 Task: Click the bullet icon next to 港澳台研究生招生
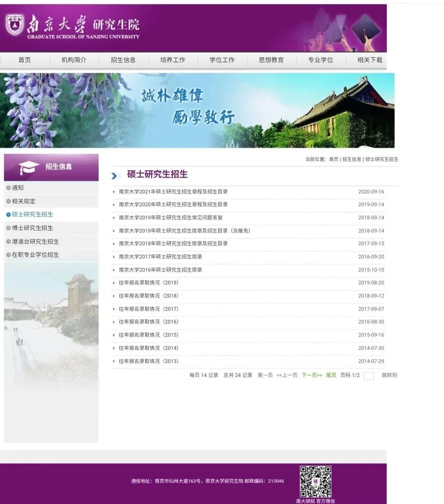coord(8,242)
